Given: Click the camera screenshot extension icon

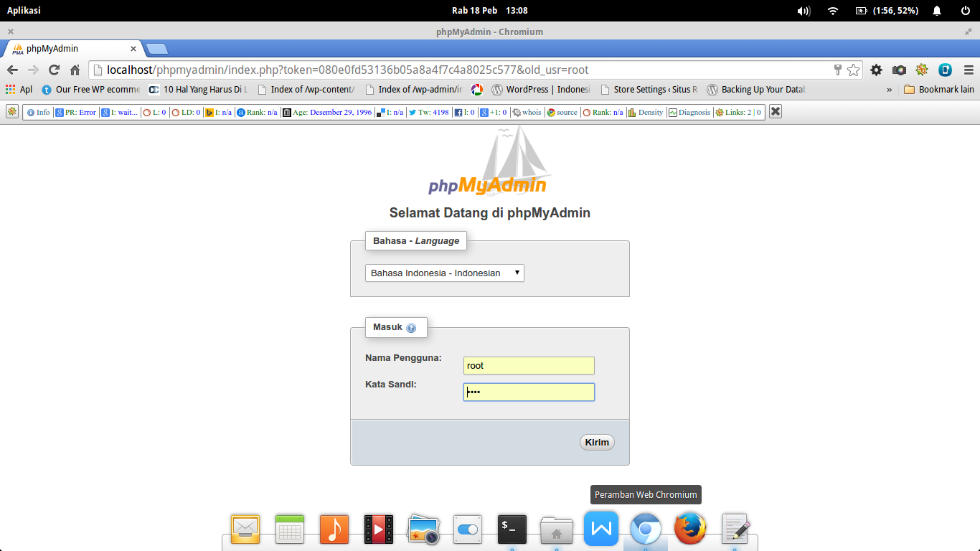Looking at the screenshot, I should (x=899, y=70).
